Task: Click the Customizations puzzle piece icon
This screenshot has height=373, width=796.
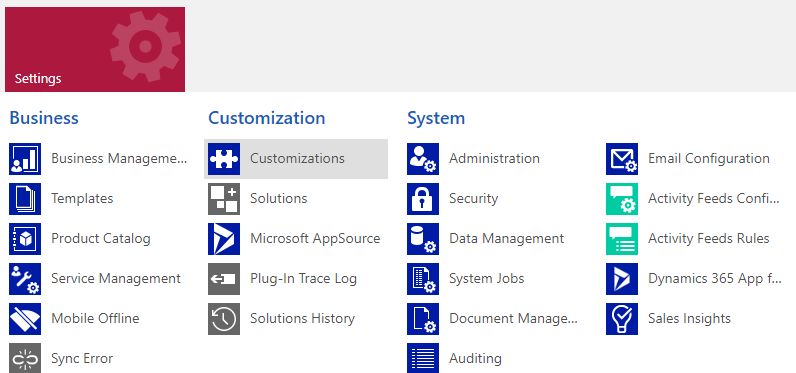Action: 224,159
